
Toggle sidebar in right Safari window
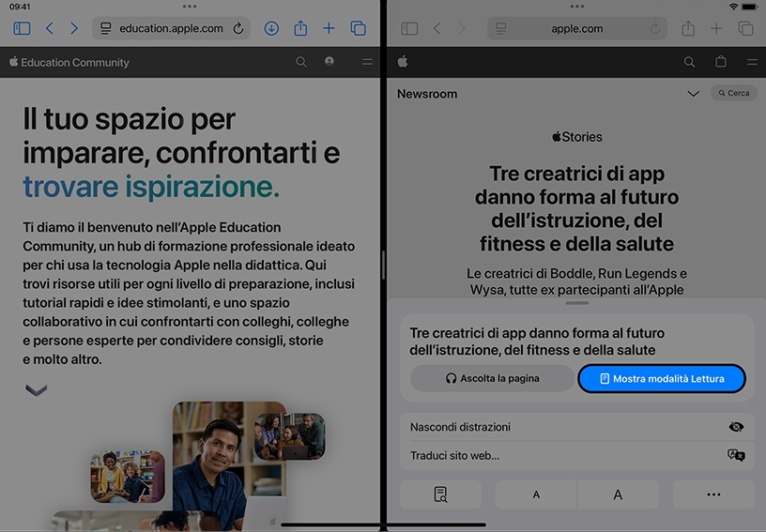[409, 29]
